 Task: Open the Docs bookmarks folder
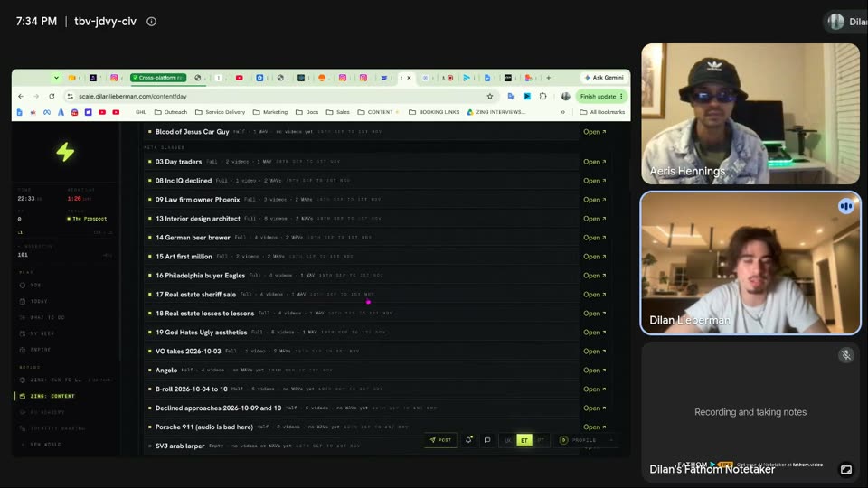click(x=307, y=112)
